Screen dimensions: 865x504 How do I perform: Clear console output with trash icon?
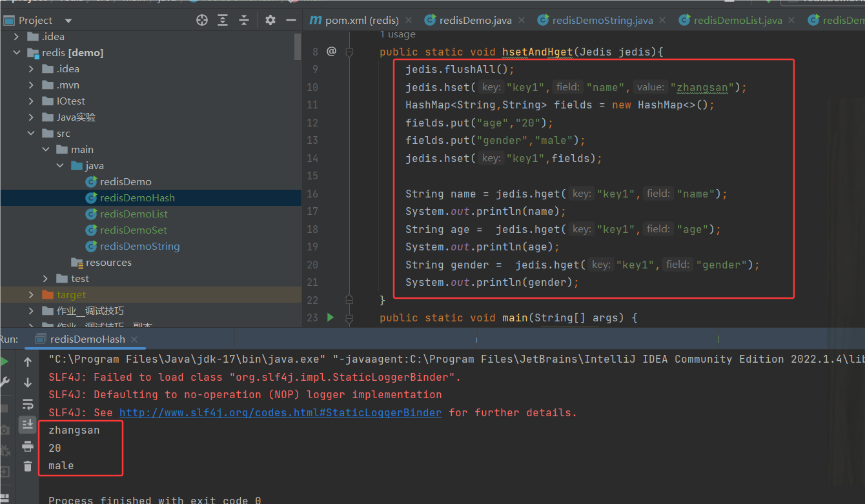pyautogui.click(x=28, y=466)
